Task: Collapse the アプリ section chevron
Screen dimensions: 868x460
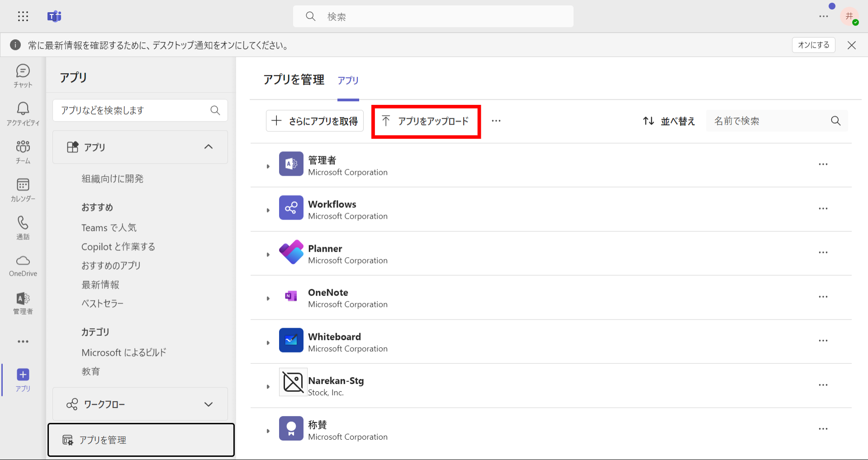Action: [x=209, y=147]
